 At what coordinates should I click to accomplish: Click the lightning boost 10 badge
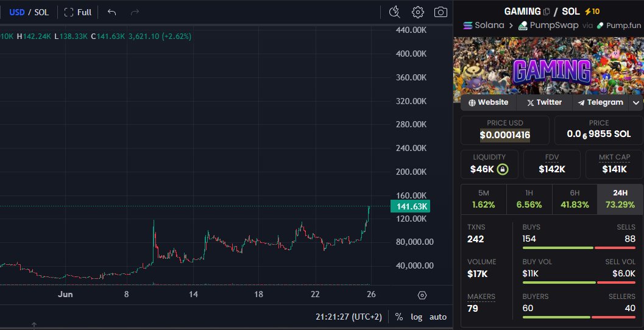click(x=592, y=12)
